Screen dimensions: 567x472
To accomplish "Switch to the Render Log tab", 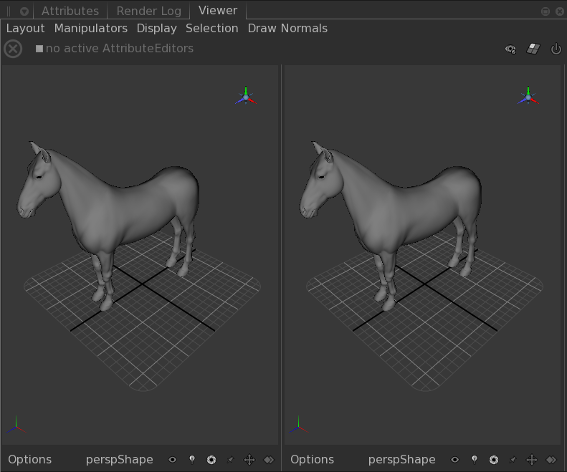I will pyautogui.click(x=149, y=11).
